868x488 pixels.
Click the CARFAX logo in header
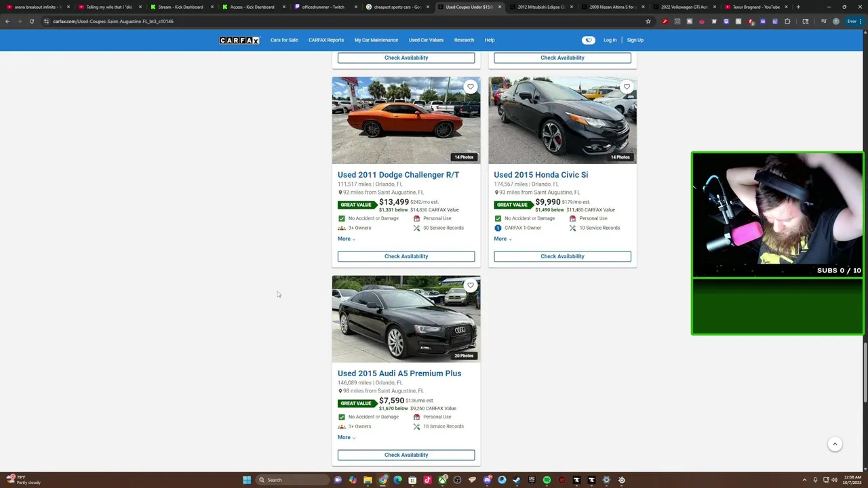point(239,40)
